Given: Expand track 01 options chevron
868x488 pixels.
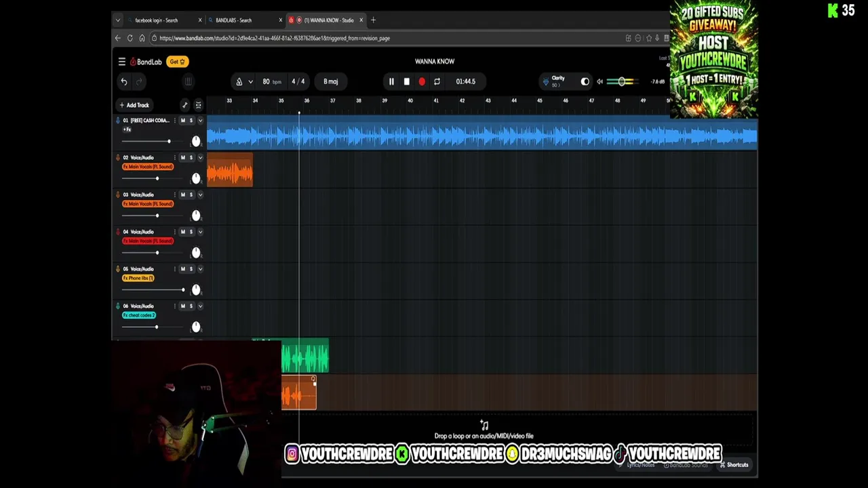Looking at the screenshot, I should pos(200,121).
